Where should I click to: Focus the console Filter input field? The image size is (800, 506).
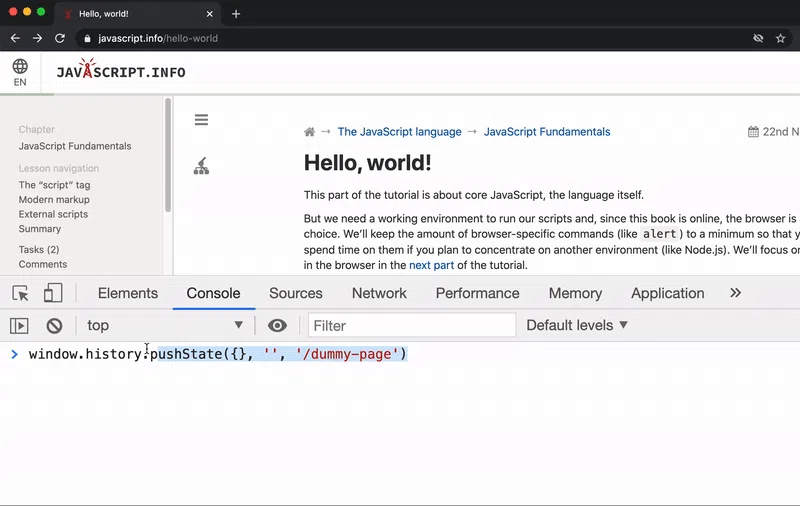[x=412, y=325]
